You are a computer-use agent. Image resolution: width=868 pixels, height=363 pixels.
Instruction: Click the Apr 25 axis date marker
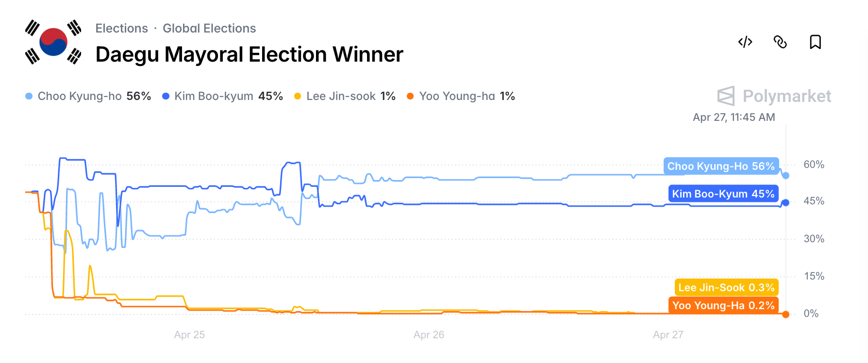(x=189, y=335)
